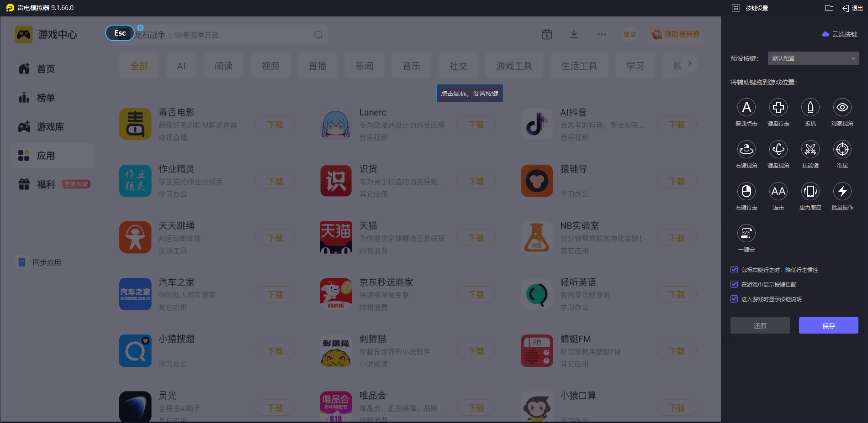868x423 pixels.
Task: Switch to the 游戏工具 category tab
Action: pos(514,66)
